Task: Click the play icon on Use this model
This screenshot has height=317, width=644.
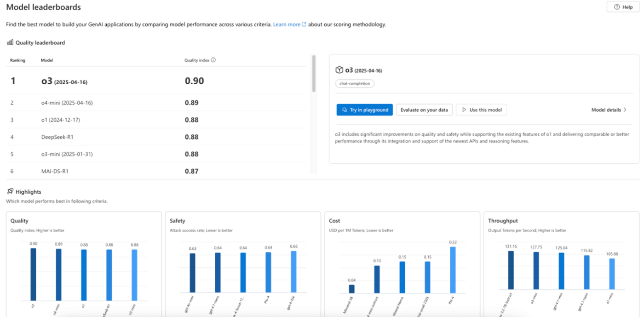Action: click(x=463, y=110)
